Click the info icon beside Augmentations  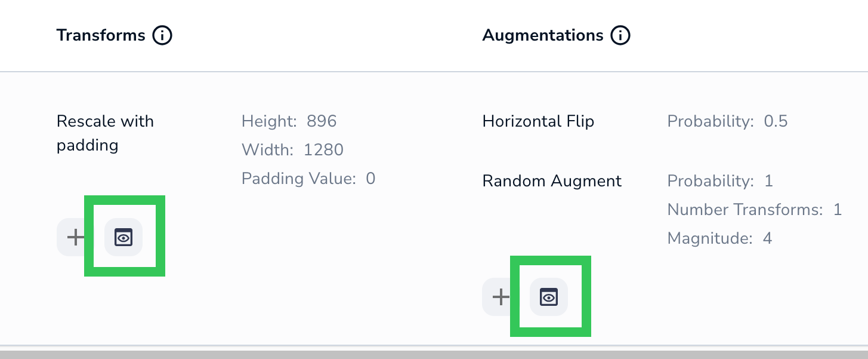tap(620, 36)
